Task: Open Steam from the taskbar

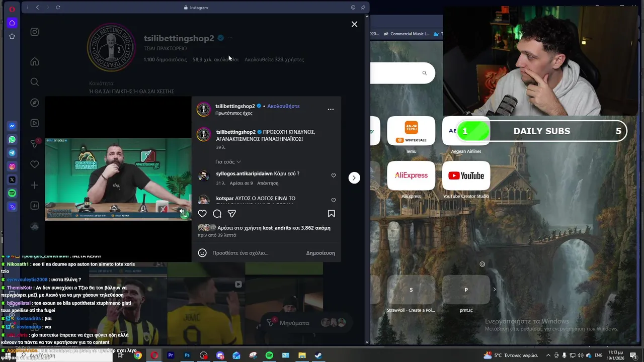Action: point(318,355)
